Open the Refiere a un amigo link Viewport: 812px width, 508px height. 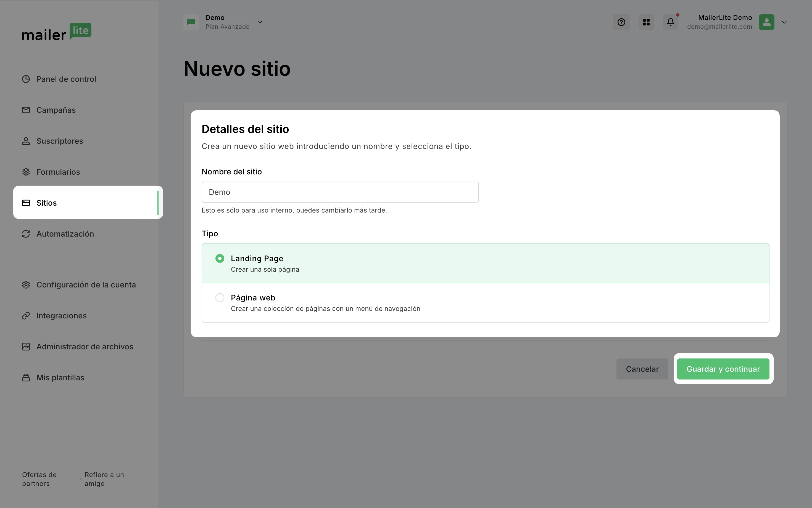[x=104, y=479]
